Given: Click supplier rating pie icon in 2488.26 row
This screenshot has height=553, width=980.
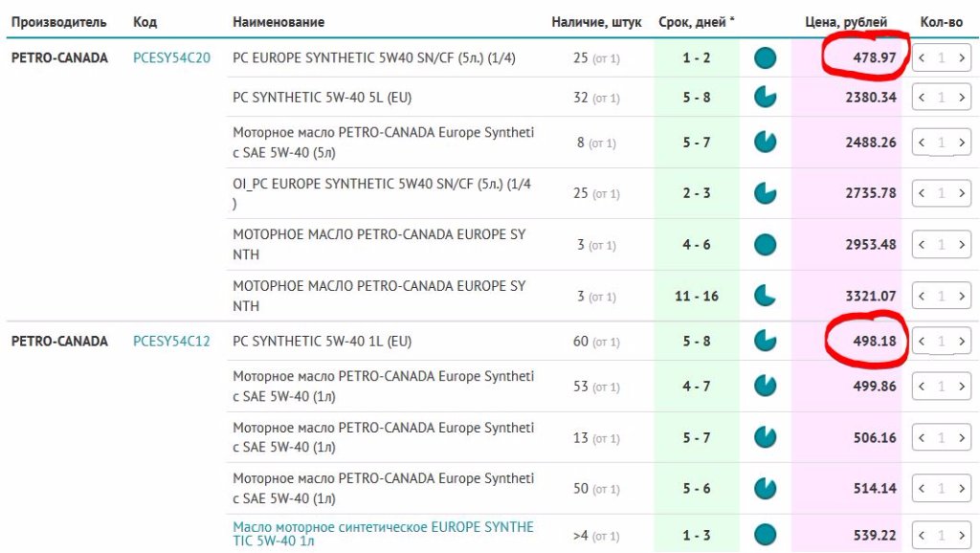Looking at the screenshot, I should coord(765,142).
